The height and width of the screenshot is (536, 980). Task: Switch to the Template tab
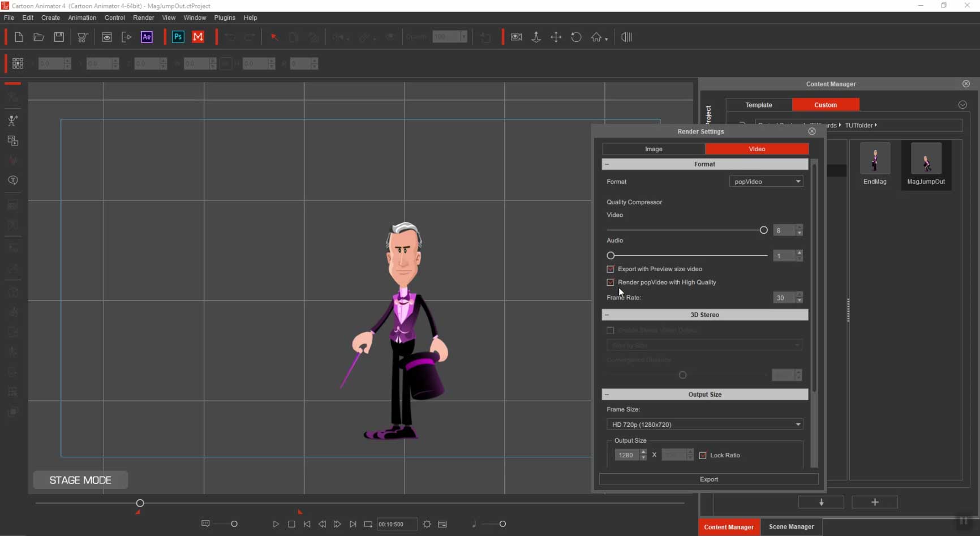(759, 105)
